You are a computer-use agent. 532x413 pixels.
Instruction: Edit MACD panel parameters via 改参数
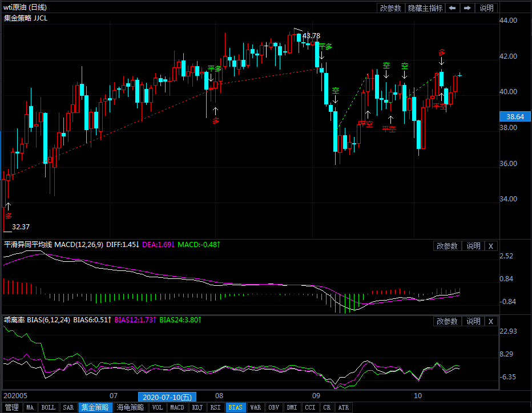[447, 246]
